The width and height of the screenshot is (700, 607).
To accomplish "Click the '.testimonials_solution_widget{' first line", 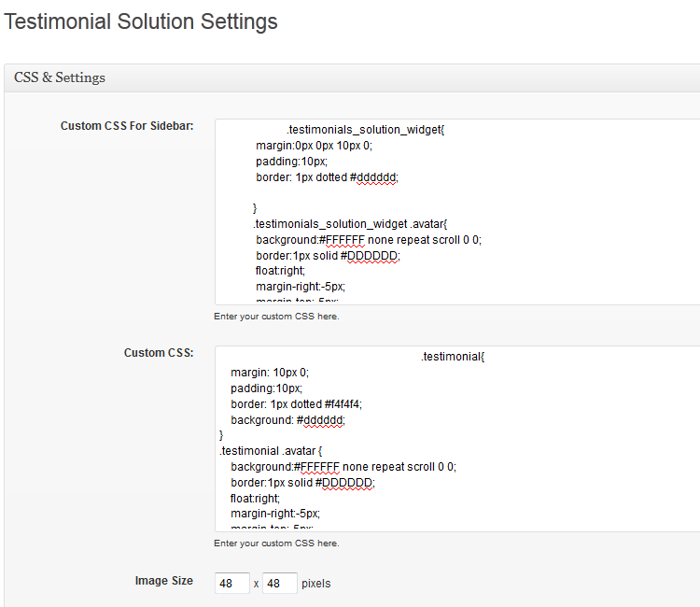I will (x=366, y=130).
